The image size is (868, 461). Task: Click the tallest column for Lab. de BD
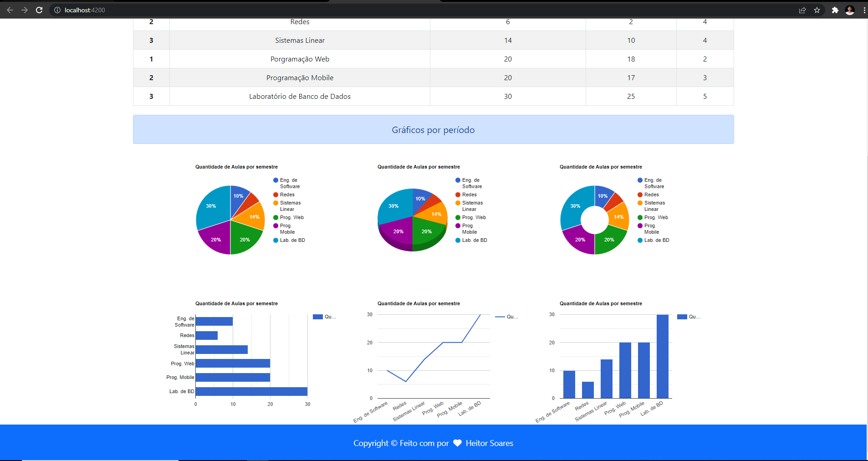click(x=663, y=356)
